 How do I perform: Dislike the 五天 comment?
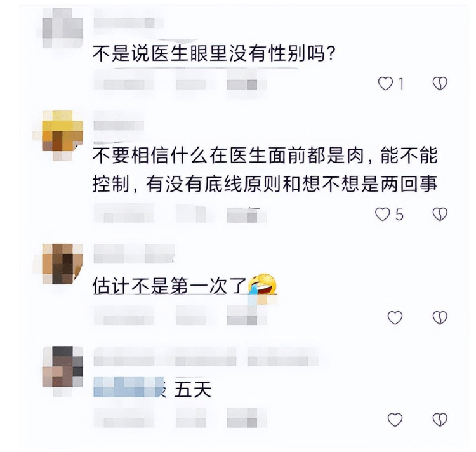[440, 420]
